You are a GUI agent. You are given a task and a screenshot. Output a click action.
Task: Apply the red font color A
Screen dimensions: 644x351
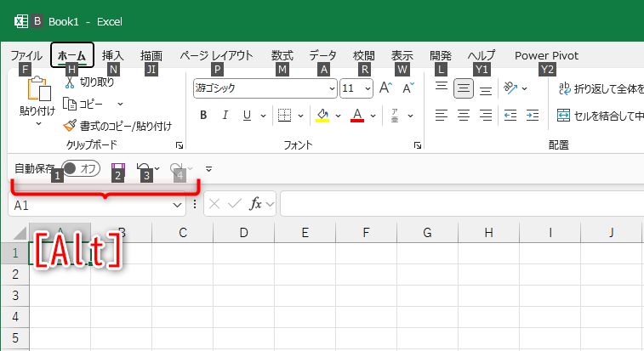(357, 116)
